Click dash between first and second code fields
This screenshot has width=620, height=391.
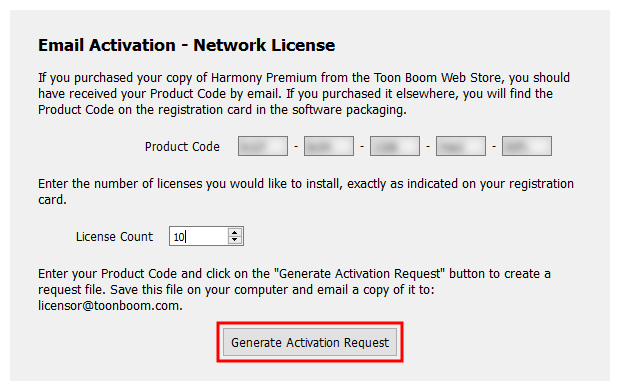(x=296, y=147)
